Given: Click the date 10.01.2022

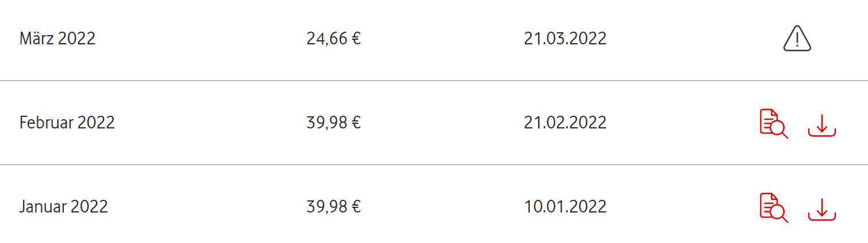Looking at the screenshot, I should [565, 207].
